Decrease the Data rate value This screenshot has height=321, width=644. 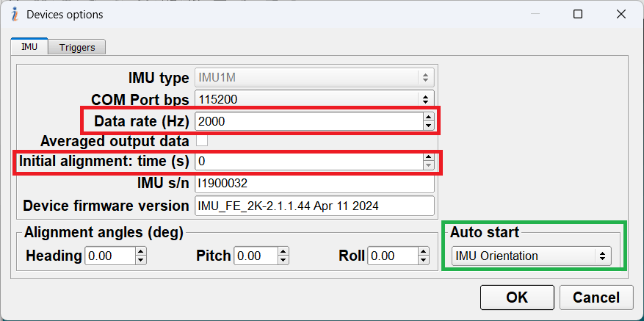pyautogui.click(x=429, y=125)
